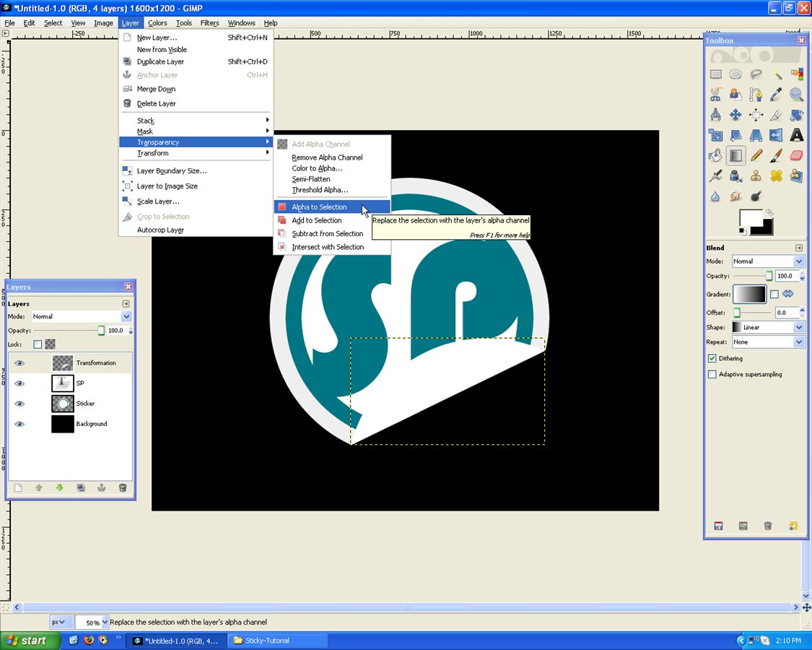Select the Color Picker eyedropper tool
The height and width of the screenshot is (650, 812).
point(776,95)
